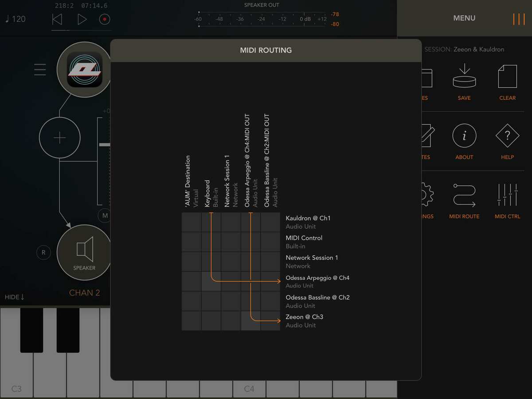This screenshot has width=532, height=399.
Task: Click the SAVE session icon
Action: coord(464,82)
